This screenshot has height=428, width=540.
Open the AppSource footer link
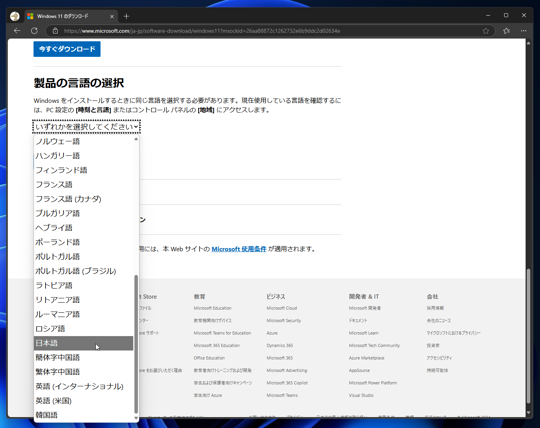(x=359, y=370)
